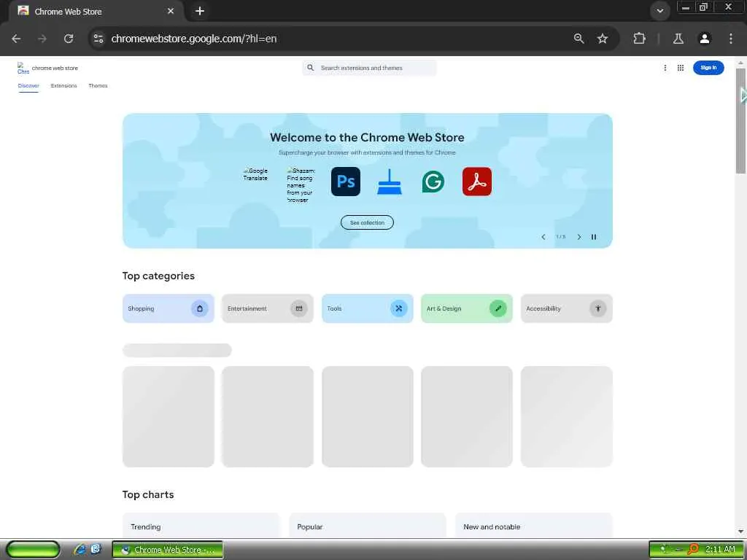Open the Adobe Acrobat extension icon
The height and width of the screenshot is (560, 747).
(477, 182)
